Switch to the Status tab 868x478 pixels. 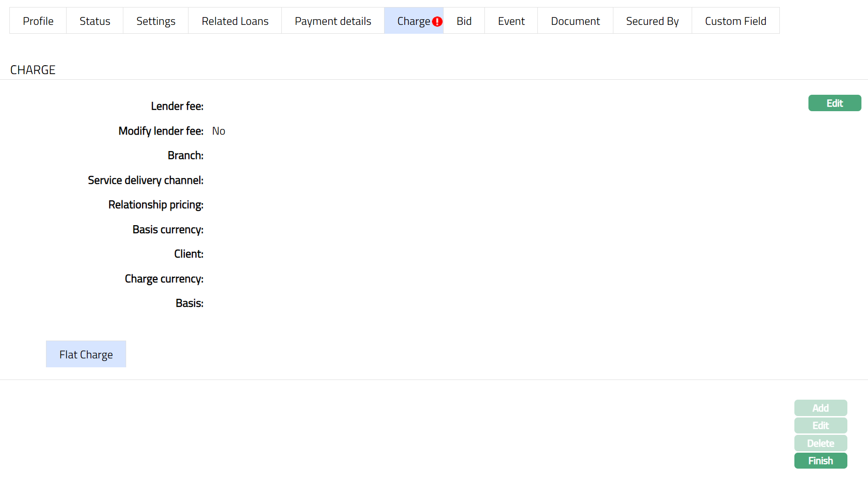[x=95, y=21]
